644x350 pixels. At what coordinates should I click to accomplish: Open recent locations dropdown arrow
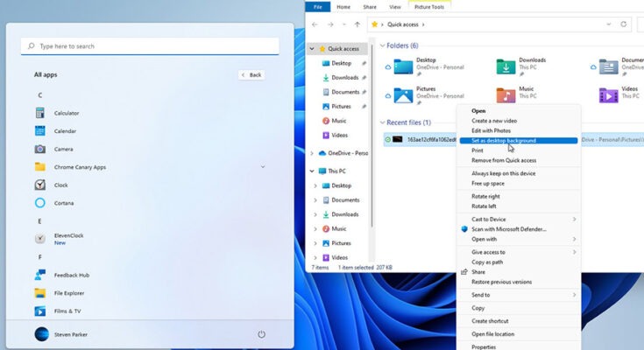(x=344, y=24)
